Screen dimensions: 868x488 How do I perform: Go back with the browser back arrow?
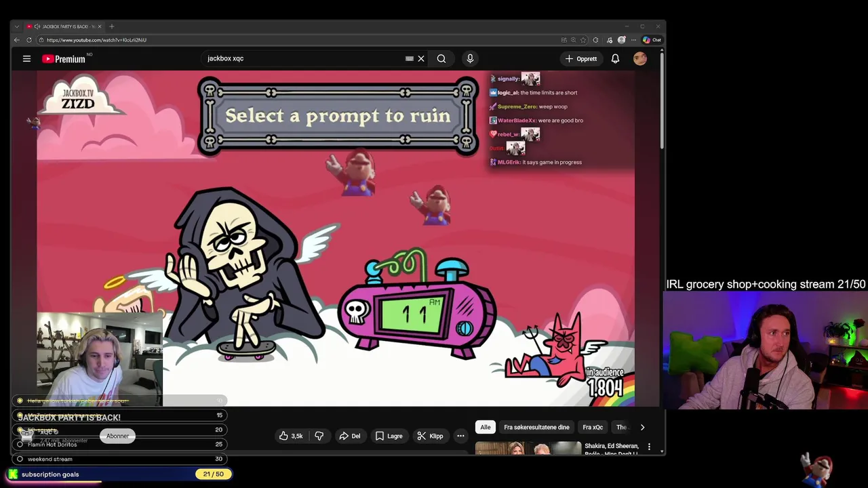[x=17, y=40]
